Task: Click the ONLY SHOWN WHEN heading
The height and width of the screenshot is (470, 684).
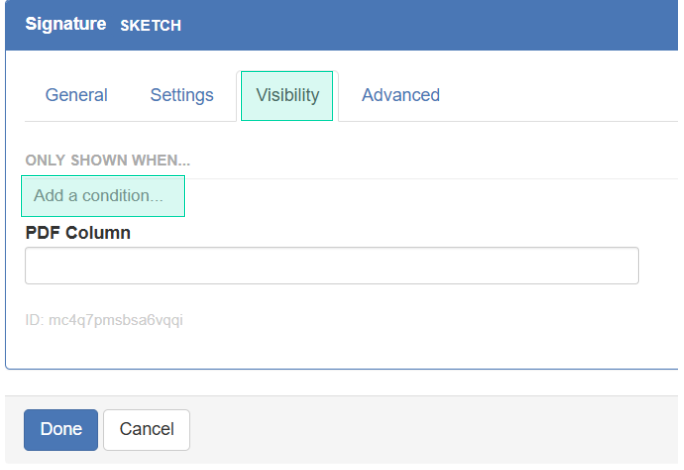Action: 107,160
